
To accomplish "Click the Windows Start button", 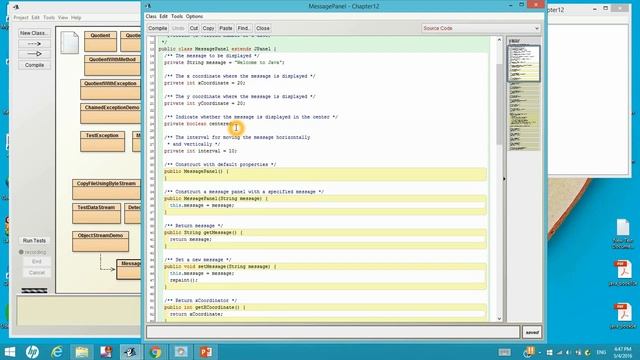I will coord(10,352).
